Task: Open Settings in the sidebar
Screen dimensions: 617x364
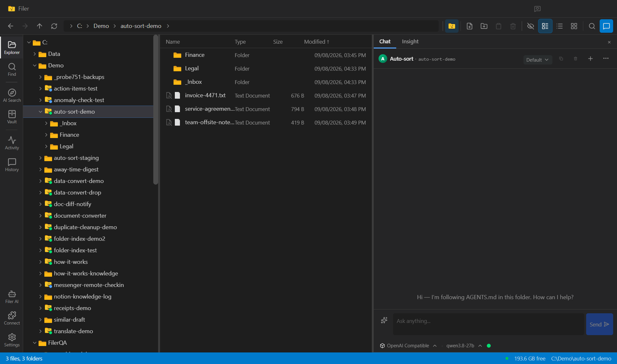Action: pyautogui.click(x=12, y=340)
